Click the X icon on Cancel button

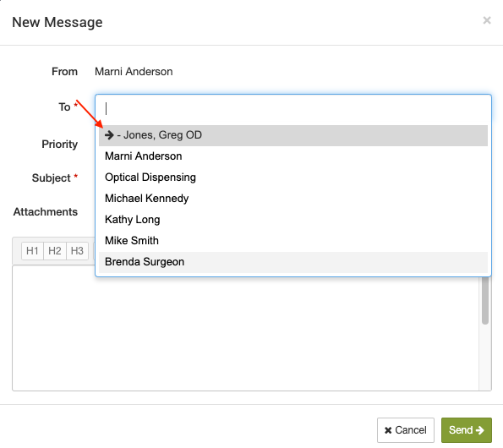pos(388,430)
